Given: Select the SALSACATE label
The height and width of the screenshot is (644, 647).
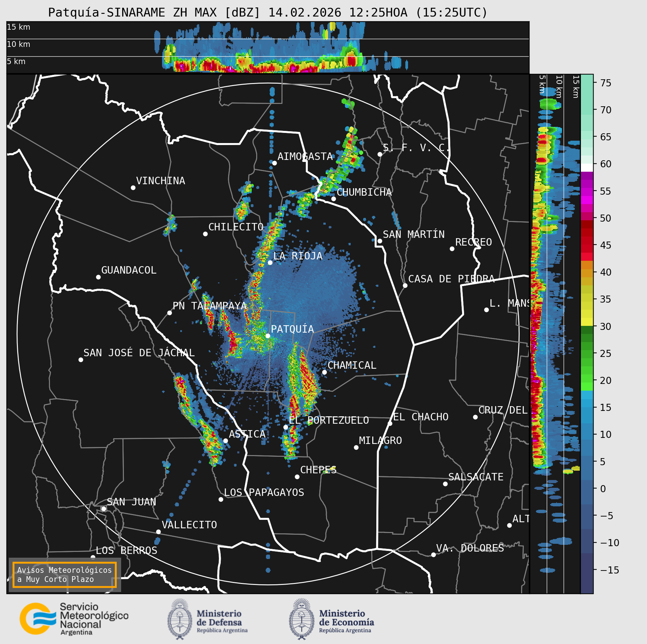Looking at the screenshot, I should point(476,477).
